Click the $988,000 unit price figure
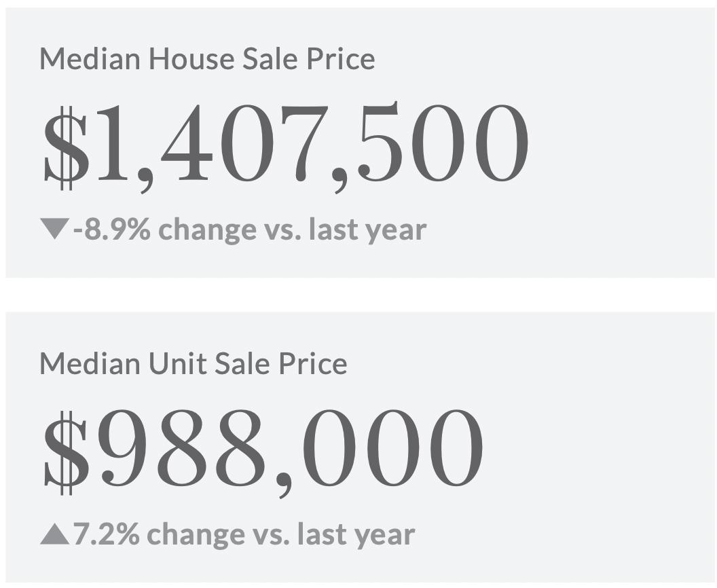717x588 pixels. [263, 452]
